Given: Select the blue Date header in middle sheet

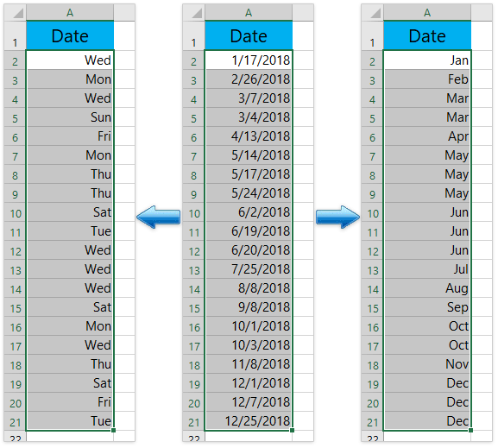Looking at the screenshot, I should pyautogui.click(x=249, y=35).
